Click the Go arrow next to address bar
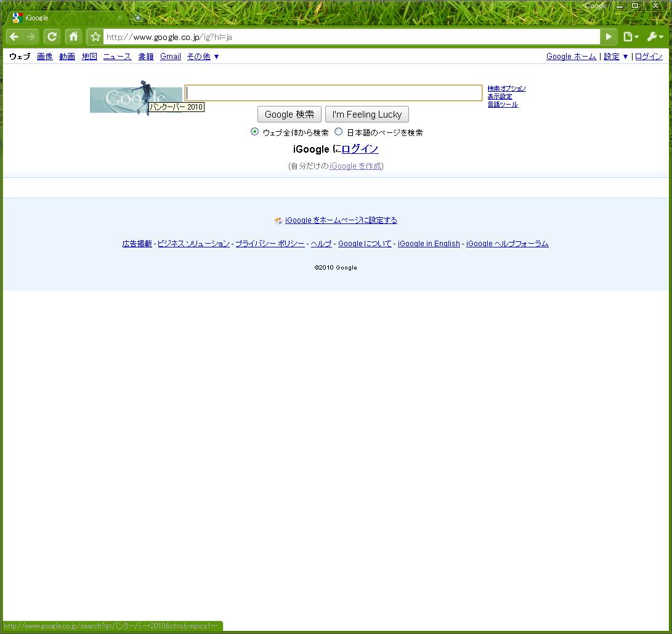Image resolution: width=672 pixels, height=634 pixels. [609, 37]
